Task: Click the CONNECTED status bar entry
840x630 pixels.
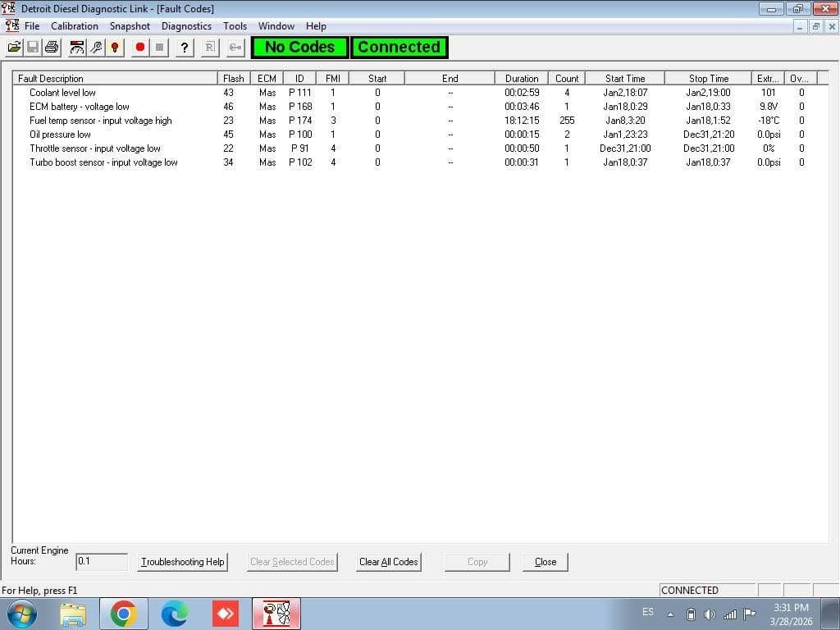Action: point(708,591)
